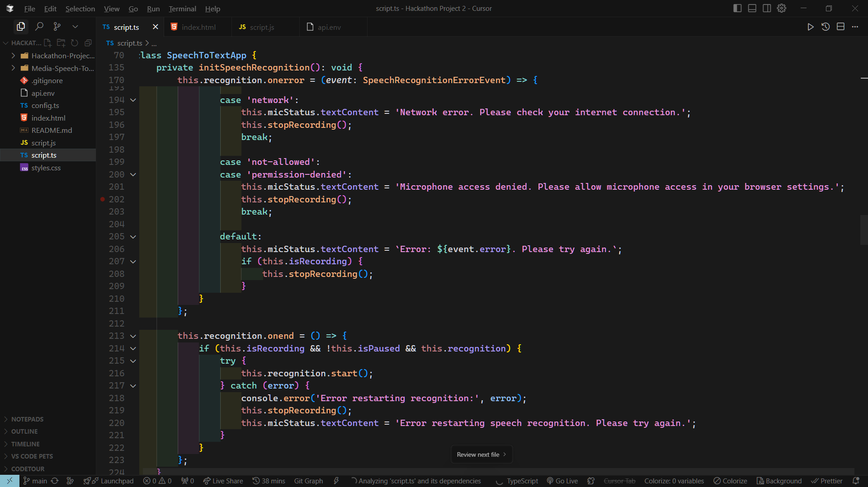Click the 38 mins time tracker
Screen dimensions: 868x487
[x=269, y=481]
